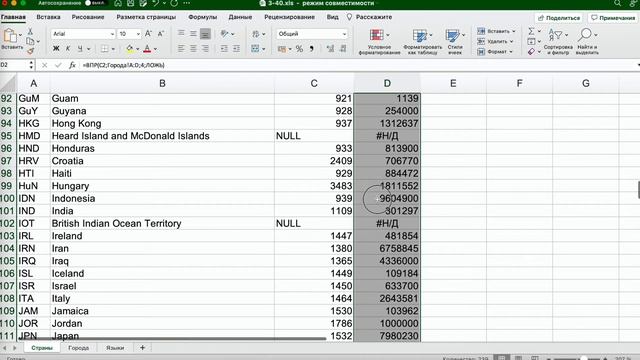Click the fill color bucket swatch
Viewport: 640px width, 360px height.
(x=129, y=49)
